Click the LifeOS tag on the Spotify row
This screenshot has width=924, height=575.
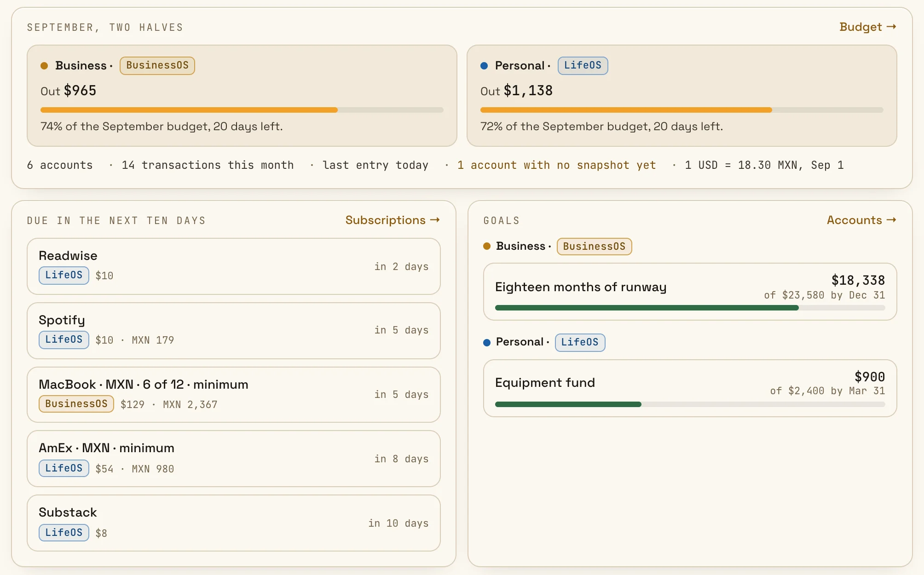tap(64, 339)
